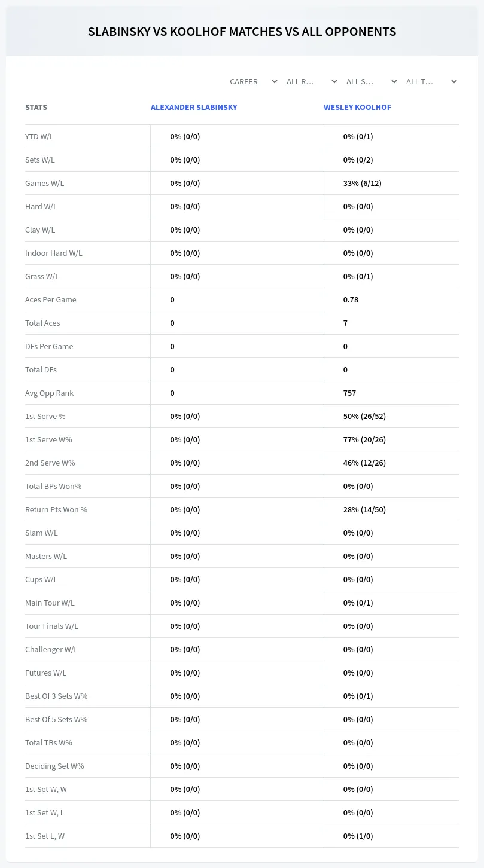Click the 1st Set L, W row label
The image size is (484, 868).
[x=45, y=836]
